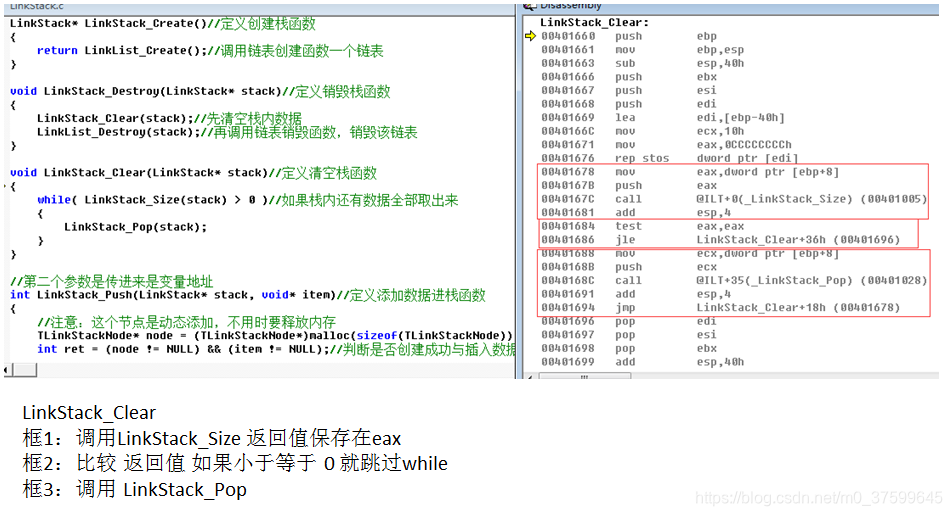This screenshot has height=516, width=952.
Task: Click the 'return LinkList_Create();' source line
Action: tap(210, 50)
